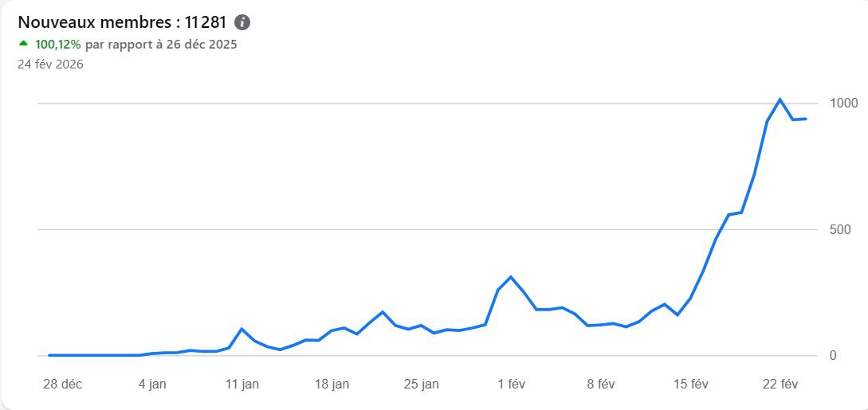Click the highest peak of the blue line
Screen dimensions: 868x410
coord(780,100)
